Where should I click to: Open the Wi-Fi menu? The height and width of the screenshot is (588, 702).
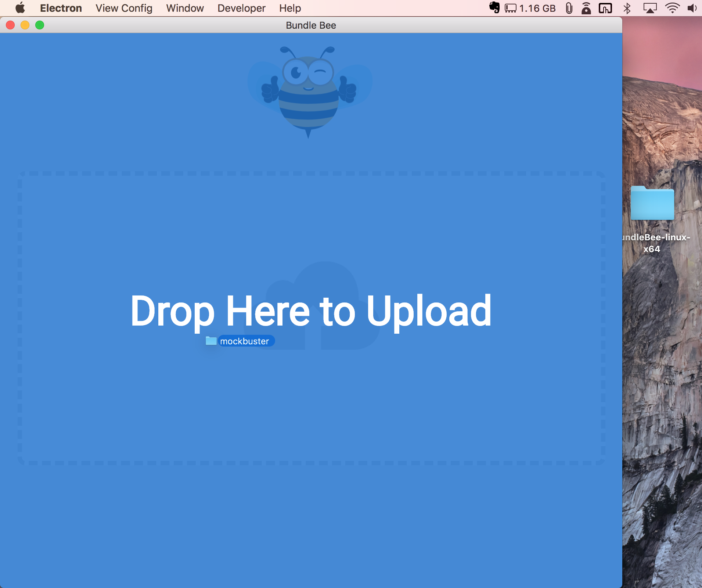click(x=672, y=8)
